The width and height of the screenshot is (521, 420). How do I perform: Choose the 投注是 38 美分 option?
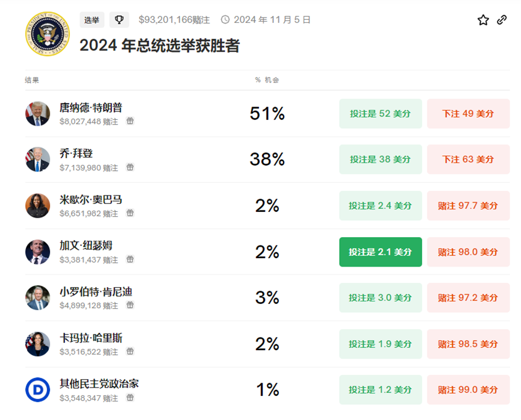click(x=380, y=159)
